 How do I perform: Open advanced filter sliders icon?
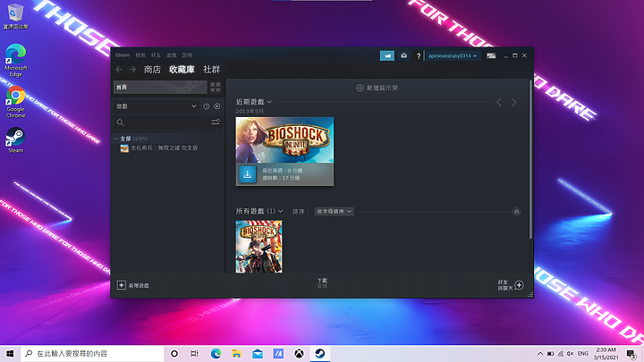click(x=216, y=122)
